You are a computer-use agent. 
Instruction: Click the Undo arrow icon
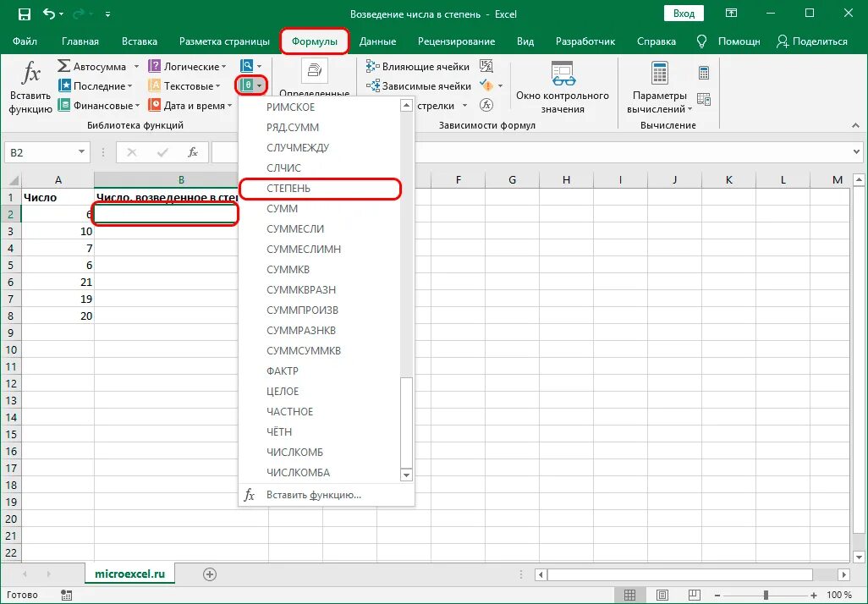(x=49, y=14)
